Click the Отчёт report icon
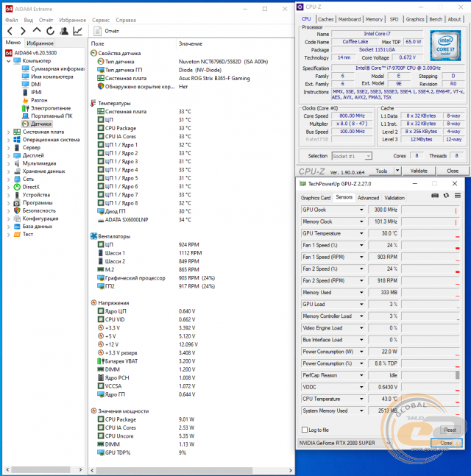Screen dimensions: 471x476 [97, 31]
